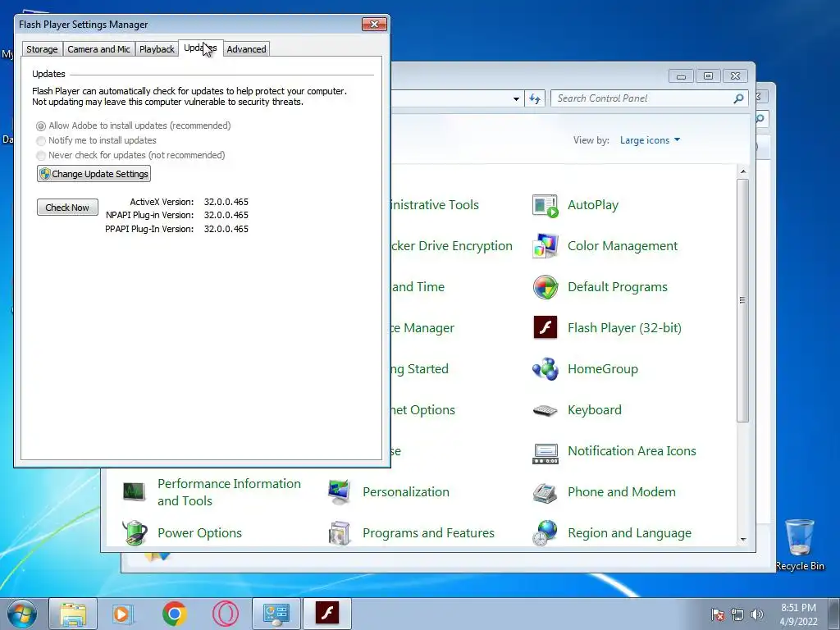The width and height of the screenshot is (840, 630).
Task: Open Power Options icon
Action: (134, 533)
